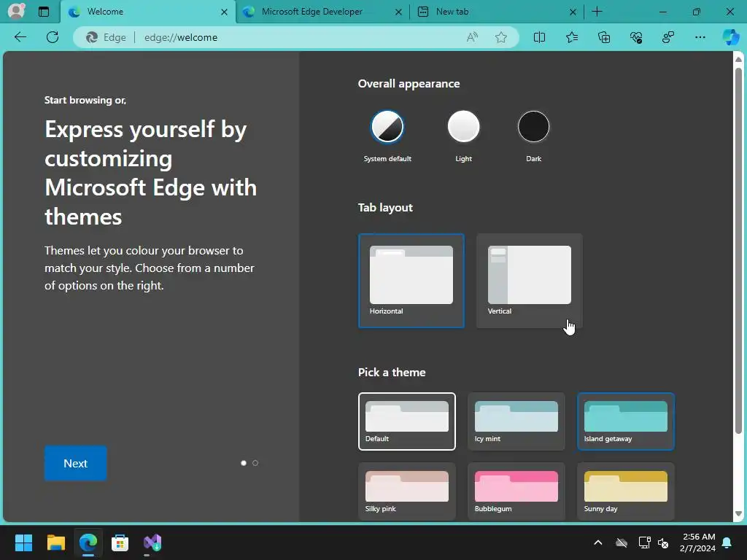This screenshot has height=560, width=747.
Task: Open the profile avatar menu
Action: [x=16, y=11]
